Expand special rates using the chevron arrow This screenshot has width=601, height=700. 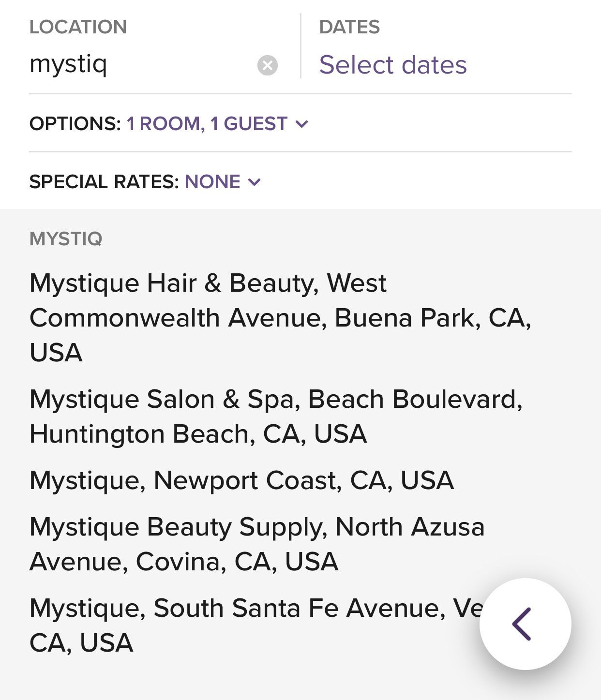coord(255,182)
